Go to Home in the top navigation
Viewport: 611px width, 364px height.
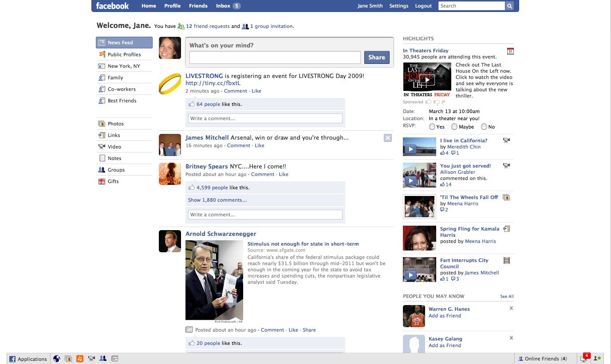149,6
